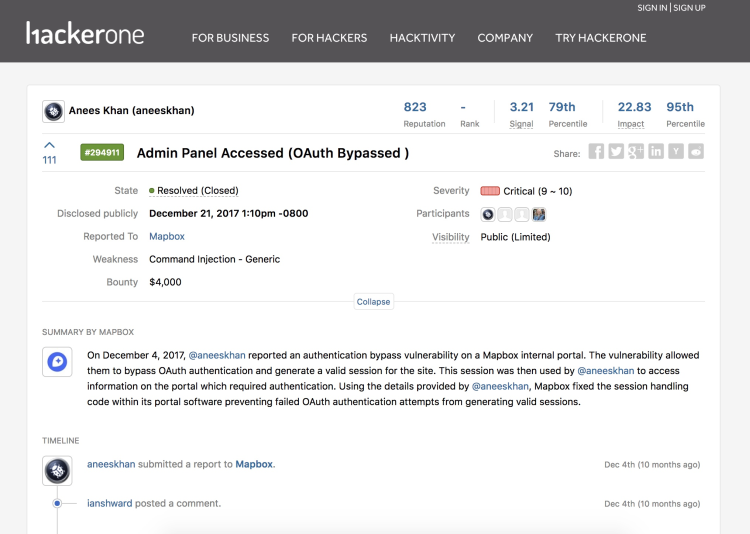750x534 pixels.
Task: Click the ianshward timeline comment marker
Action: (x=57, y=503)
